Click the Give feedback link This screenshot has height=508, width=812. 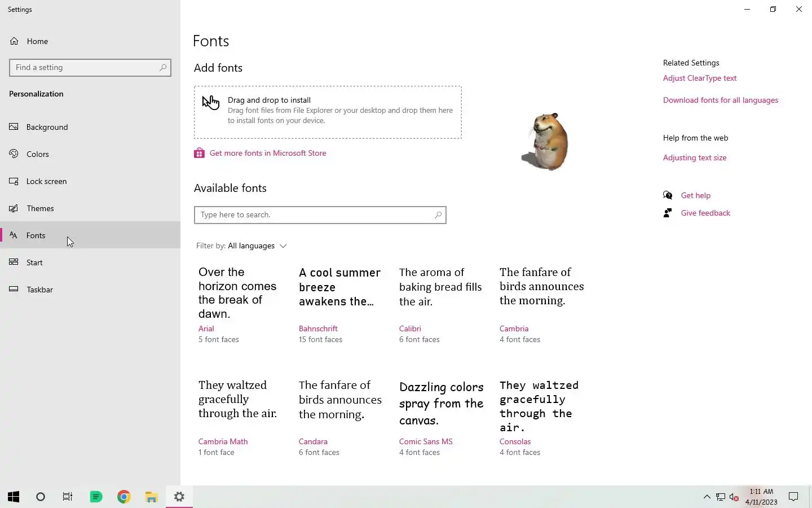click(x=705, y=213)
